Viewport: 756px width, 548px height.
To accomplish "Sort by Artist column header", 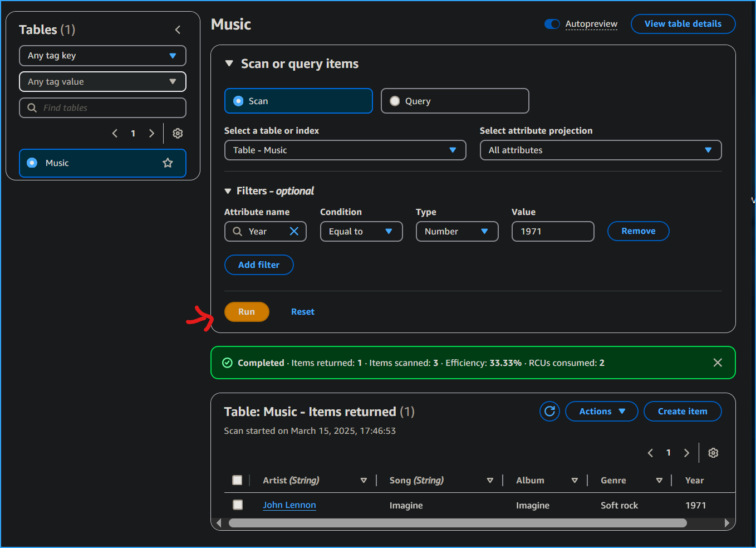I will pos(291,481).
